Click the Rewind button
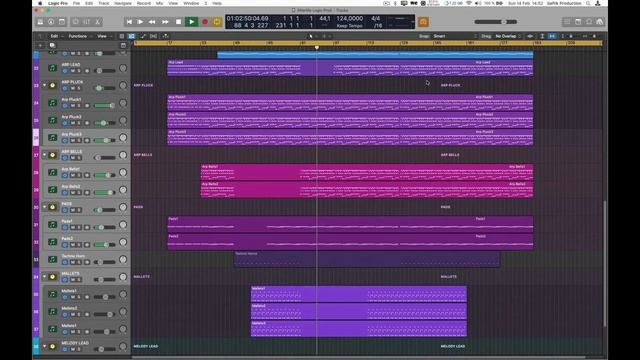 click(x=152, y=22)
